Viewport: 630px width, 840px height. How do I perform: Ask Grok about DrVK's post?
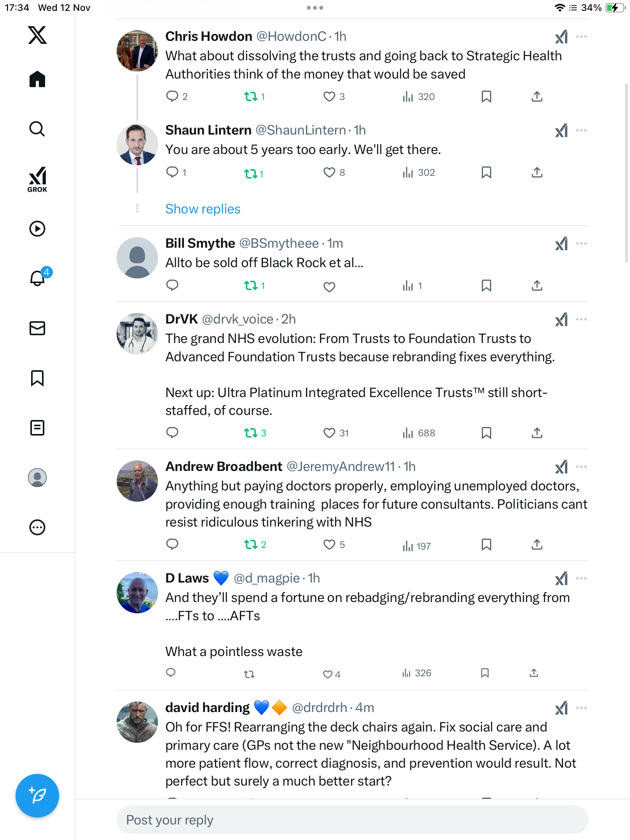(x=561, y=320)
